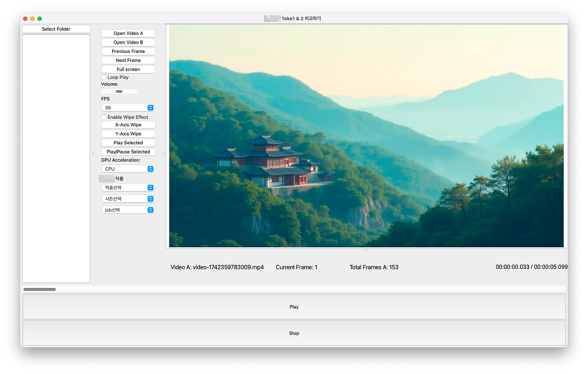This screenshot has height=374, width=588.
Task: Open Video A file
Action: coord(128,34)
